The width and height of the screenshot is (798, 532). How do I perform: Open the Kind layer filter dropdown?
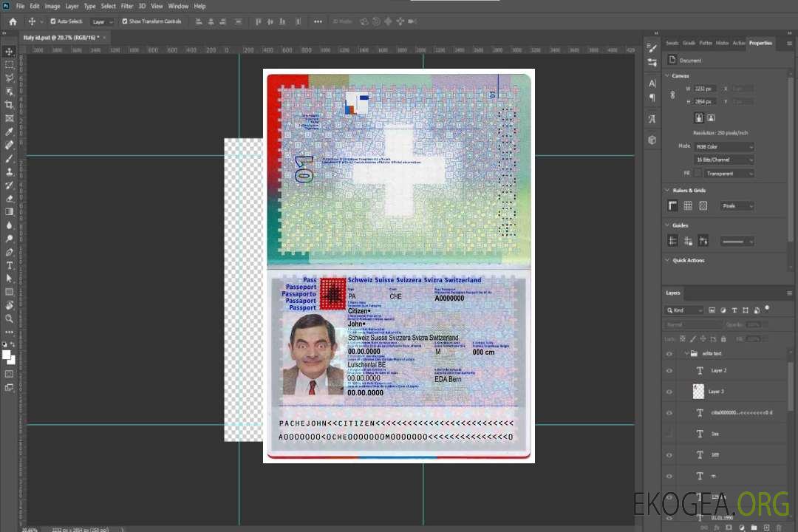(684, 310)
